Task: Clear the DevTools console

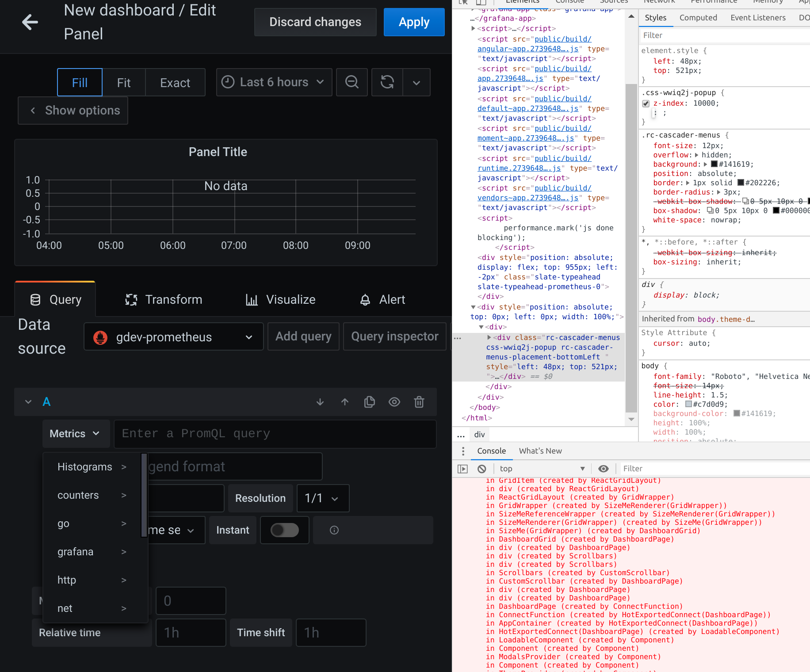Action: (x=481, y=469)
